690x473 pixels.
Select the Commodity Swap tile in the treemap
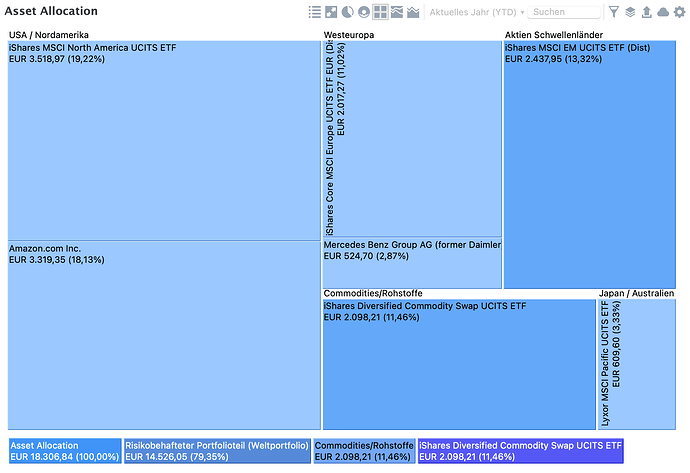[459, 364]
